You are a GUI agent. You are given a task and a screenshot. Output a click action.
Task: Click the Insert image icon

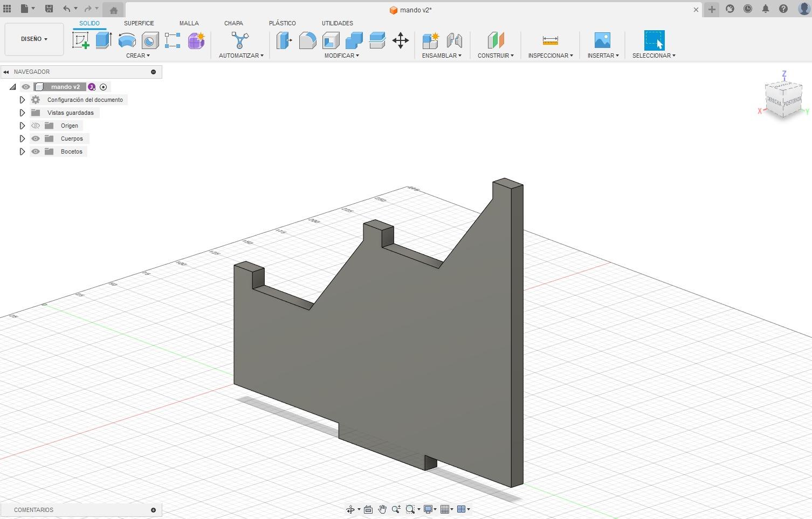(602, 40)
